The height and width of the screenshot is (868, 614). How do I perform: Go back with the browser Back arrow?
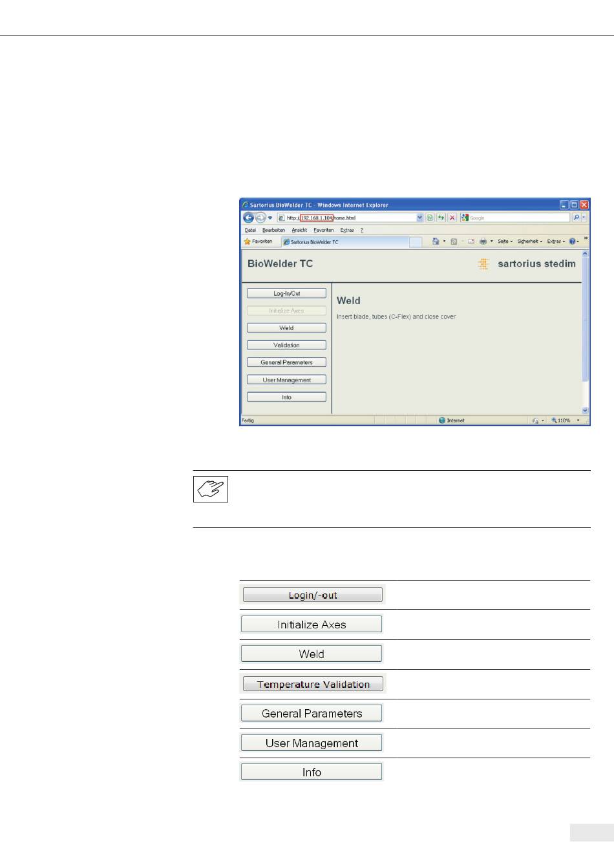point(248,218)
